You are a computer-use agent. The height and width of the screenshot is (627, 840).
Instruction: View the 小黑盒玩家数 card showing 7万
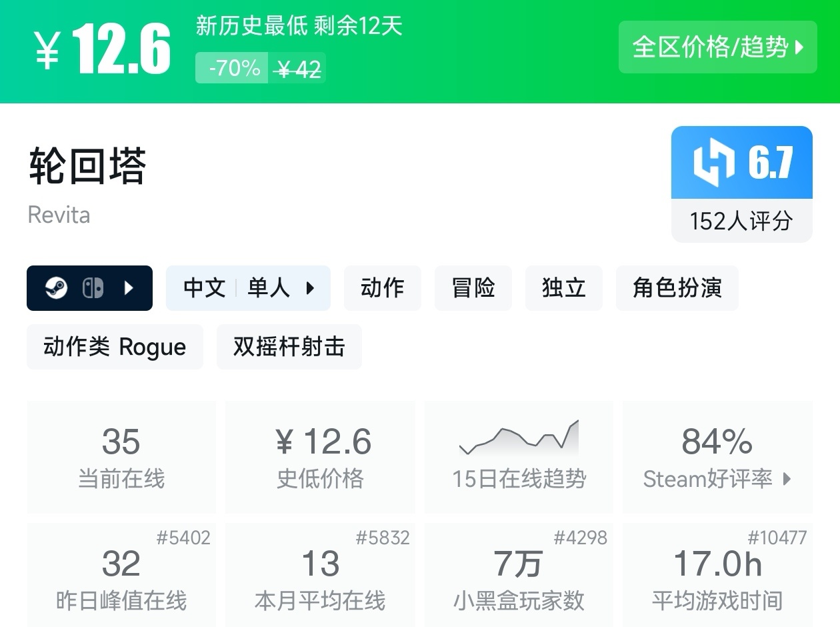(519, 575)
